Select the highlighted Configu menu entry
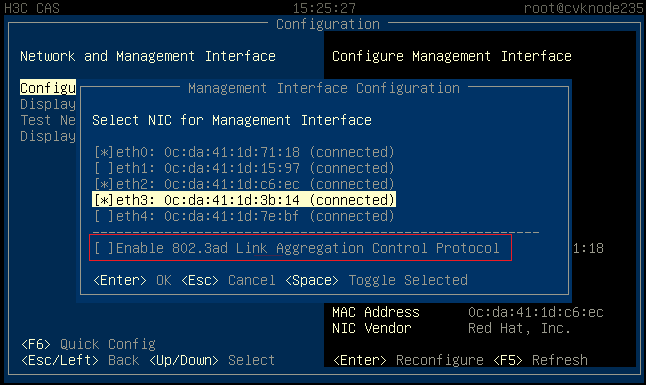646x385 pixels. click(48, 88)
